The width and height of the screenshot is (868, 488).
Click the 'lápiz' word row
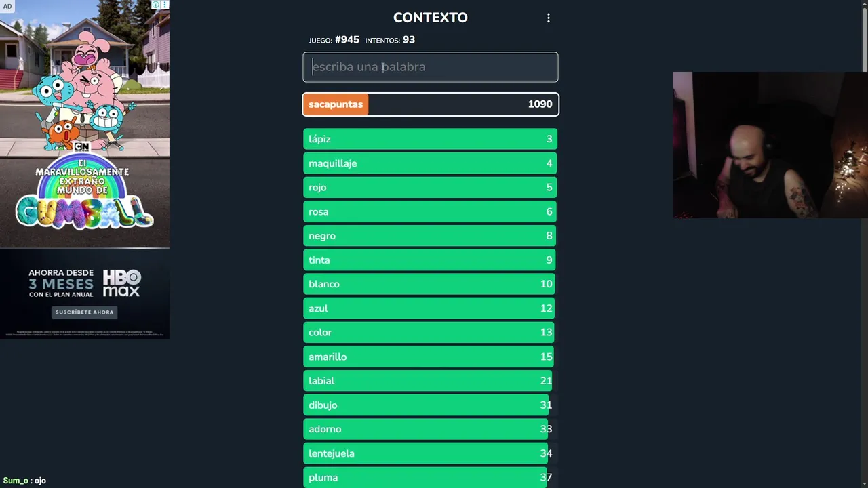(430, 139)
